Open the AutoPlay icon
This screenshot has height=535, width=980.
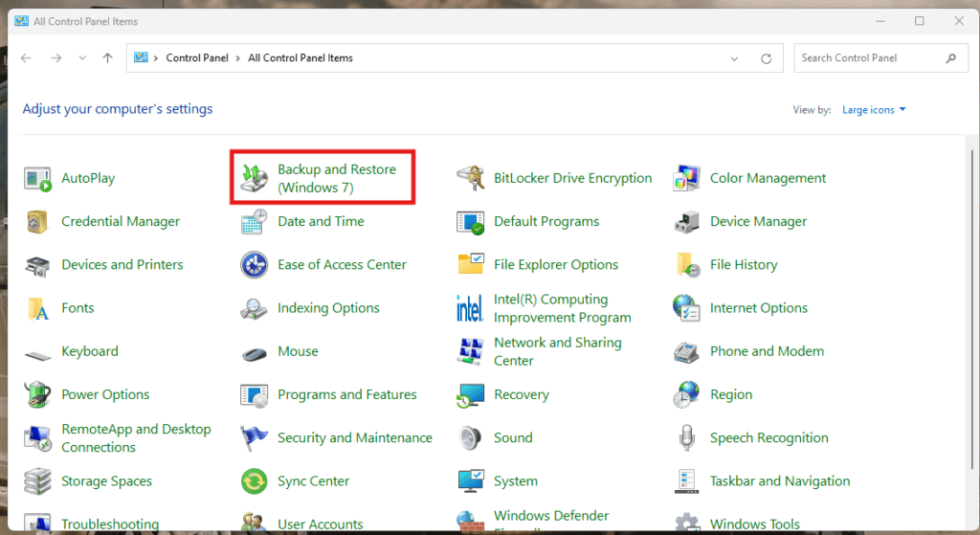point(37,178)
